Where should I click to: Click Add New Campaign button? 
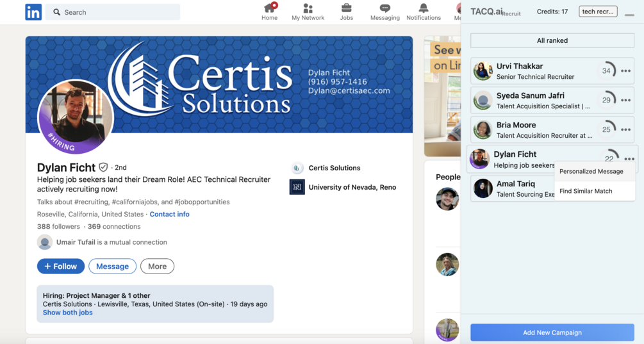(552, 332)
